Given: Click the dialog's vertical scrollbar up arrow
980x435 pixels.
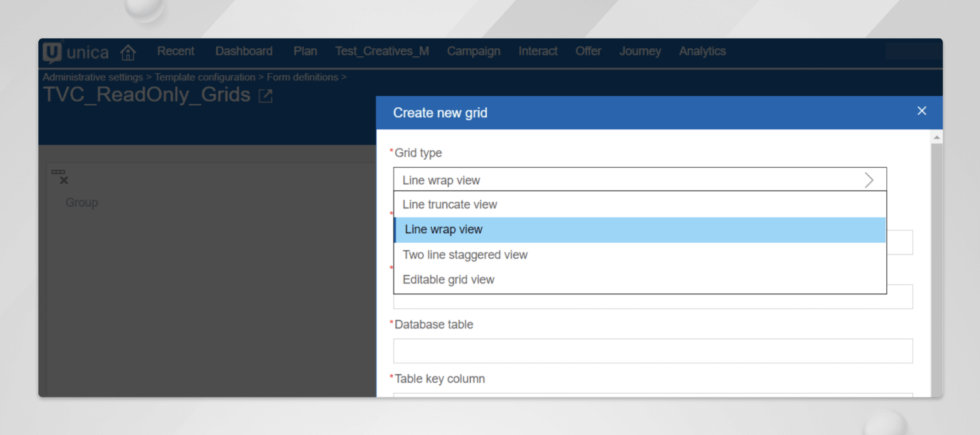Looking at the screenshot, I should click(x=936, y=137).
